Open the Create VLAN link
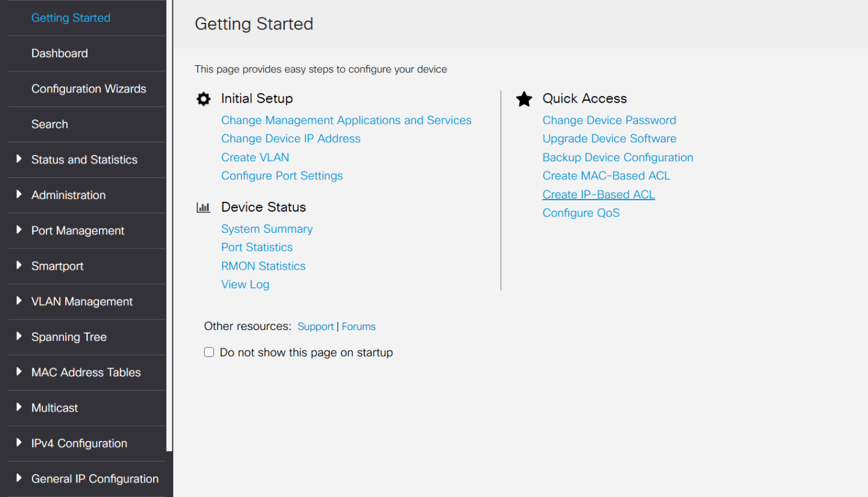 tap(255, 157)
